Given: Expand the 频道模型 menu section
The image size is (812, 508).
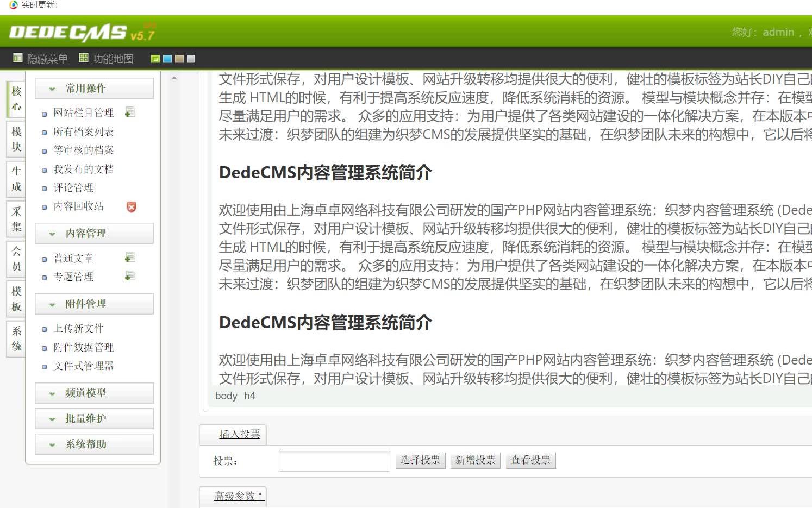Looking at the screenshot, I should [95, 393].
